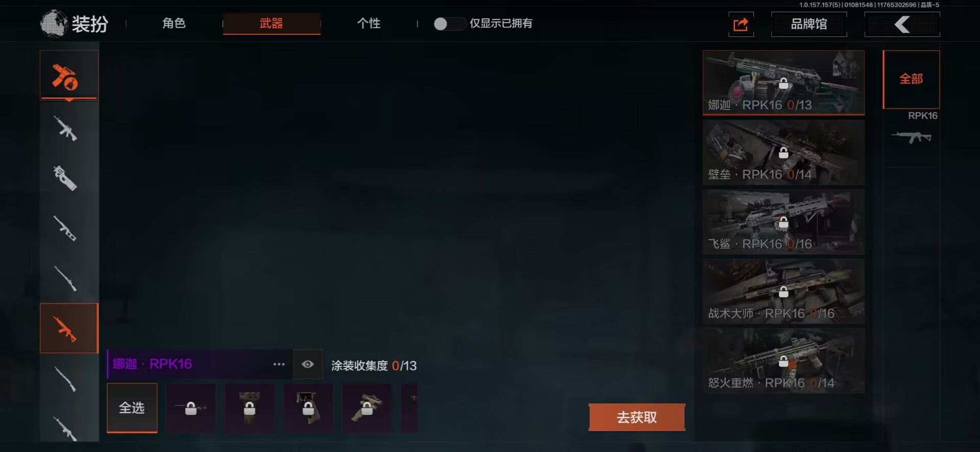This screenshot has height=452, width=980.
Task: Select the submachine gun category icon
Action: point(66,178)
